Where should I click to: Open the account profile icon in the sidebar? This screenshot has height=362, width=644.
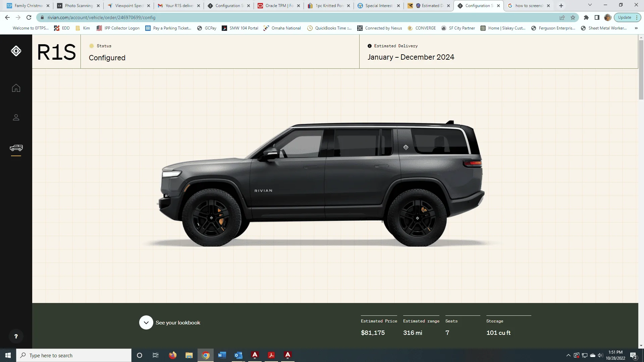pyautogui.click(x=16, y=117)
